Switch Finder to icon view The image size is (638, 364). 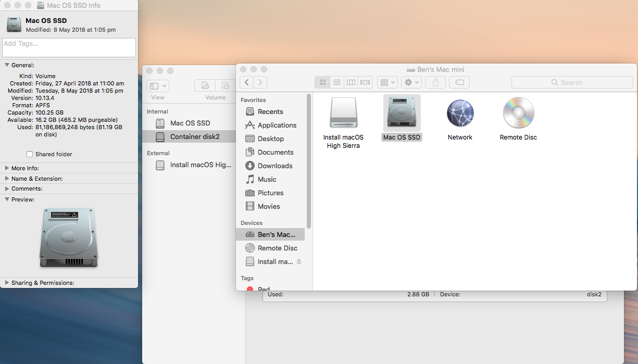[322, 82]
